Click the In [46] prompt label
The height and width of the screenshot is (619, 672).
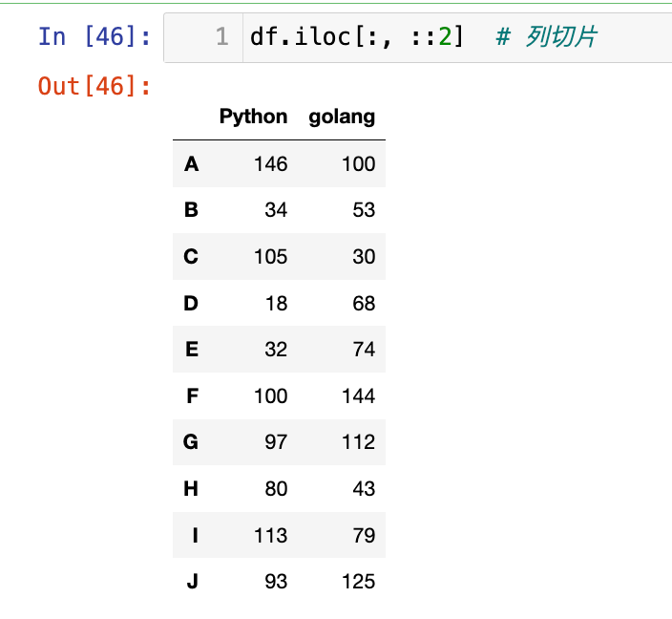click(x=94, y=37)
